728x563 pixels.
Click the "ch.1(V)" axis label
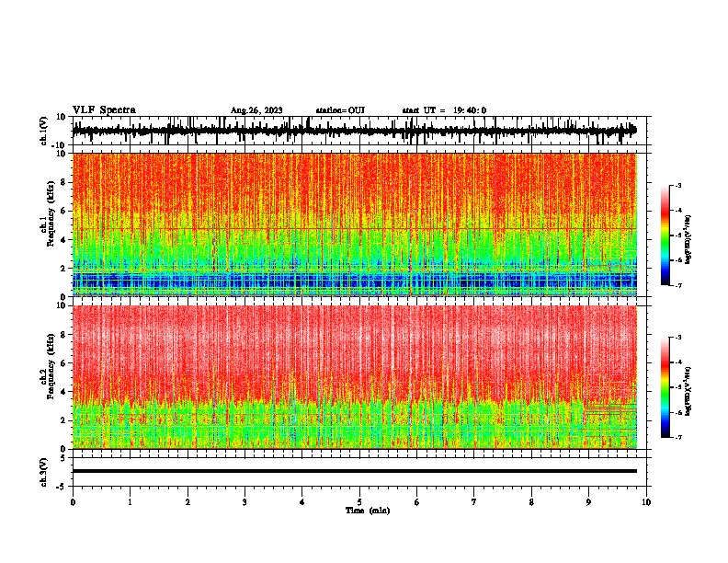(x=44, y=131)
